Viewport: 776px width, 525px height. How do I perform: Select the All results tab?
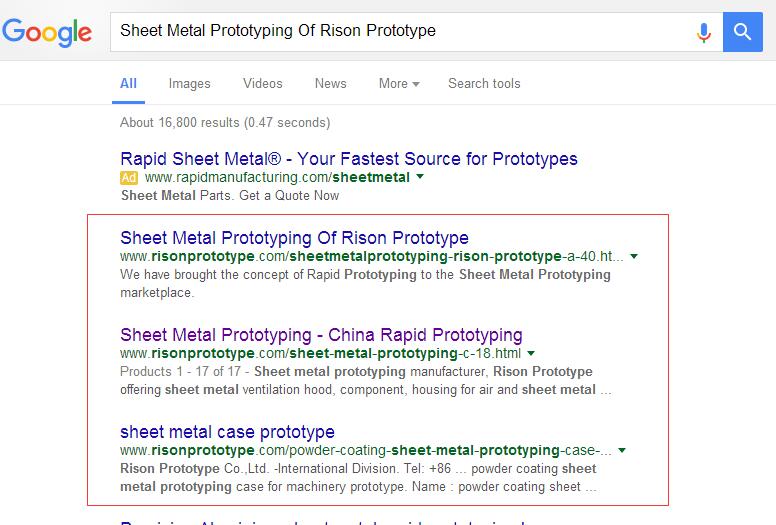(128, 84)
